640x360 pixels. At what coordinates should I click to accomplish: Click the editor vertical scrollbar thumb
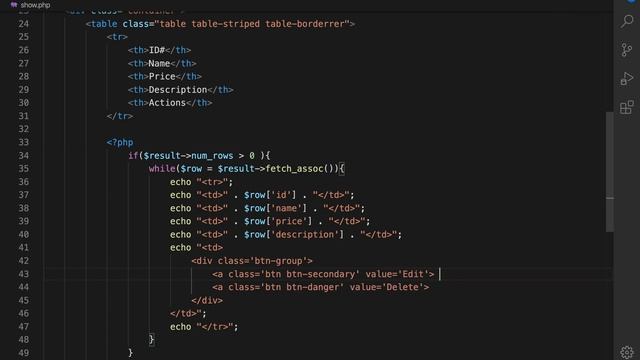point(609,171)
